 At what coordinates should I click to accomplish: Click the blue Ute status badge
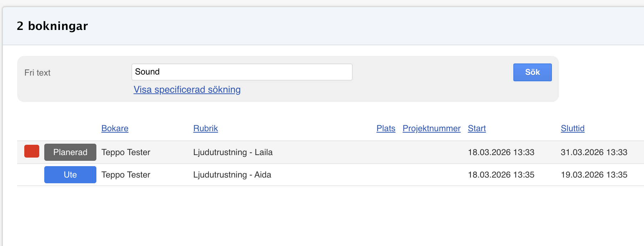click(70, 175)
